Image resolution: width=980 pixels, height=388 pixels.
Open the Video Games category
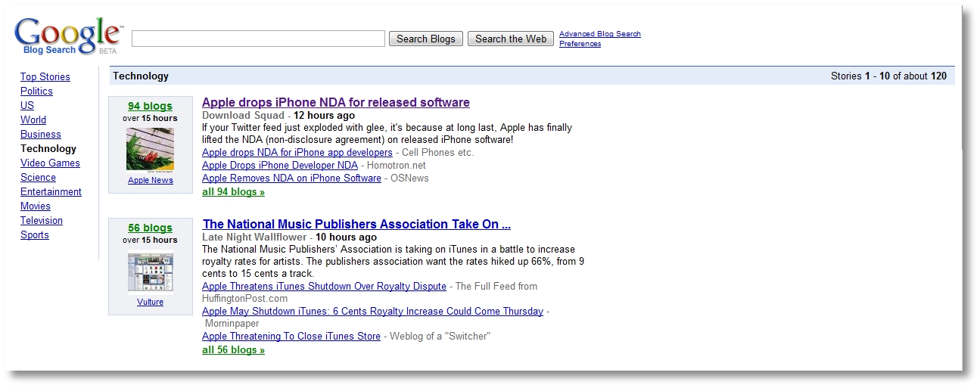coord(50,163)
